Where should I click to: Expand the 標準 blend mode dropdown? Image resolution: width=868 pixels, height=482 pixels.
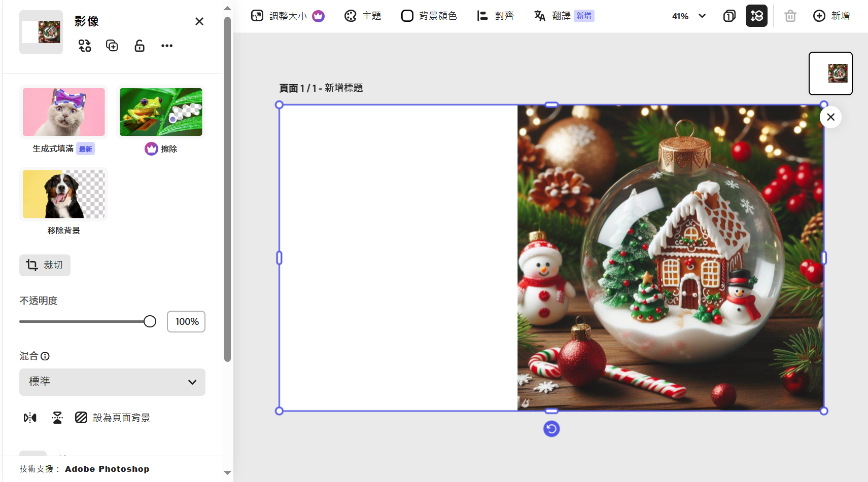(112, 382)
